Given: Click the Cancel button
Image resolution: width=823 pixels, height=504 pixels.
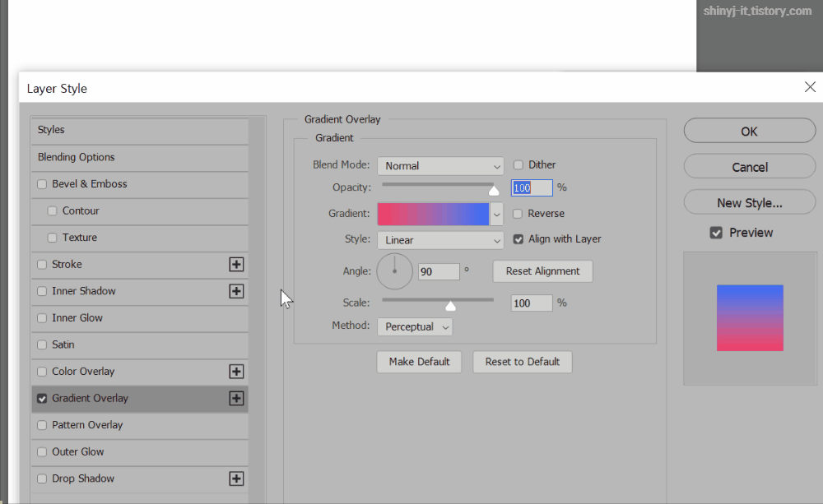Looking at the screenshot, I should tap(750, 167).
